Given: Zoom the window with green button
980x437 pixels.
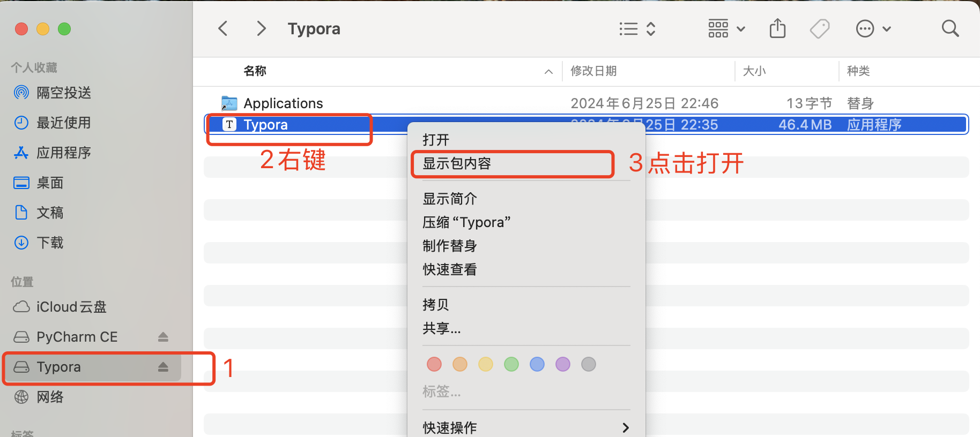Looking at the screenshot, I should click(64, 29).
